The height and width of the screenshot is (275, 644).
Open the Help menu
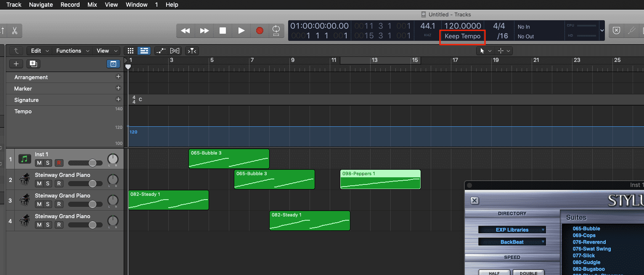[172, 5]
